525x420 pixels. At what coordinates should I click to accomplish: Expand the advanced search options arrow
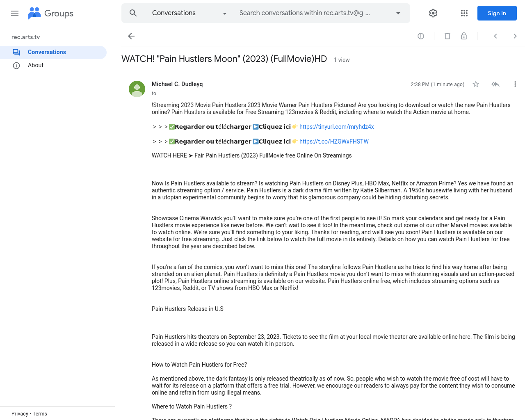(398, 13)
